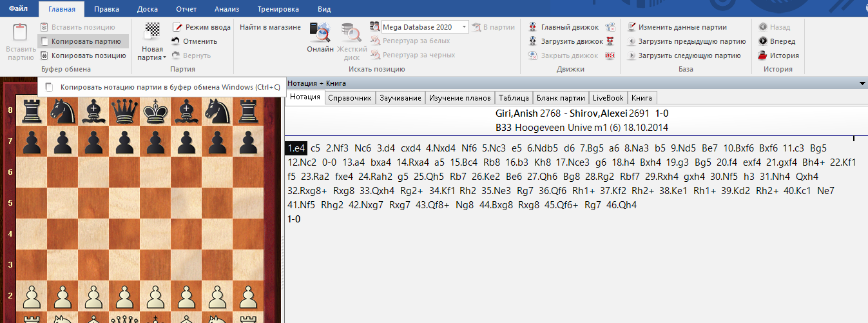
Task: Click Главный движок engine icon
Action: [532, 27]
